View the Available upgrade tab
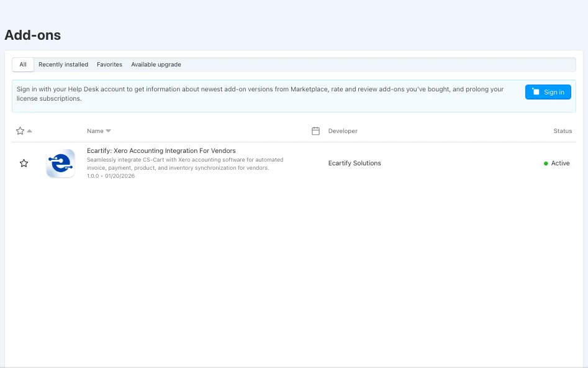 point(156,65)
